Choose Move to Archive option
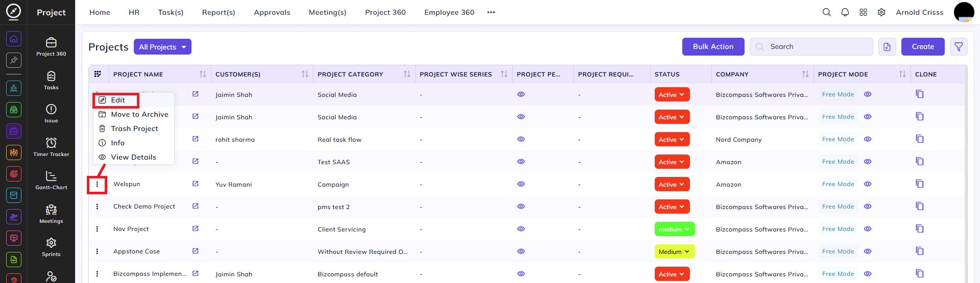Viewport: 980px width, 283px height. [x=133, y=114]
